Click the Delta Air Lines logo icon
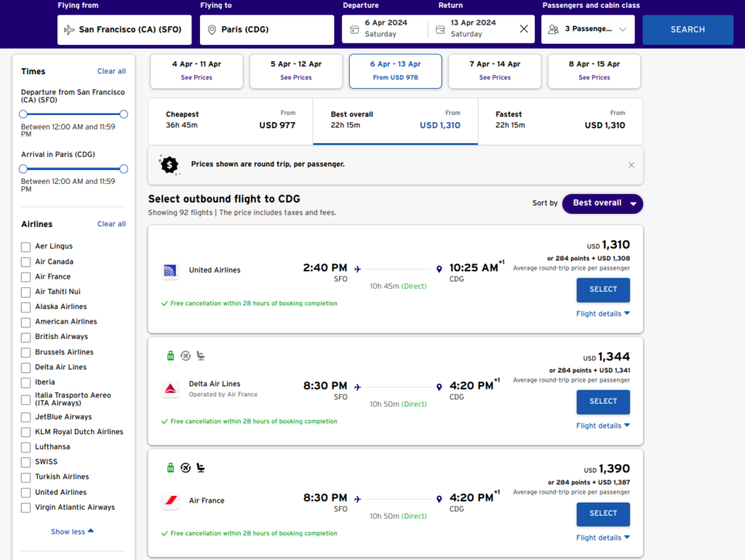The image size is (745, 560). click(x=170, y=389)
